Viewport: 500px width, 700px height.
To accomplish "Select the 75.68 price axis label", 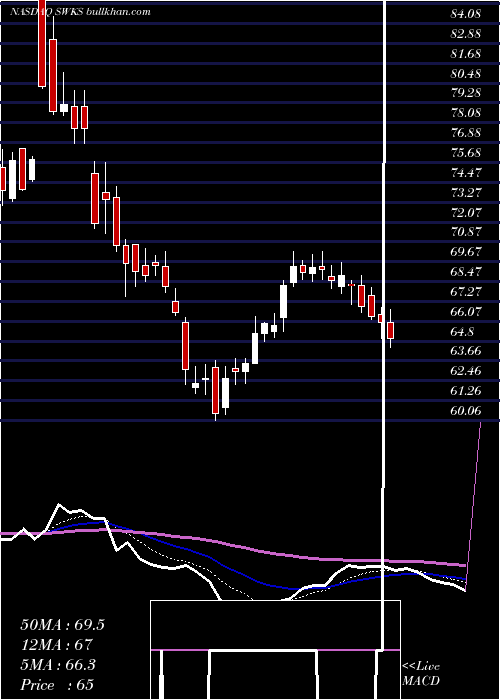I will pyautogui.click(x=466, y=153).
